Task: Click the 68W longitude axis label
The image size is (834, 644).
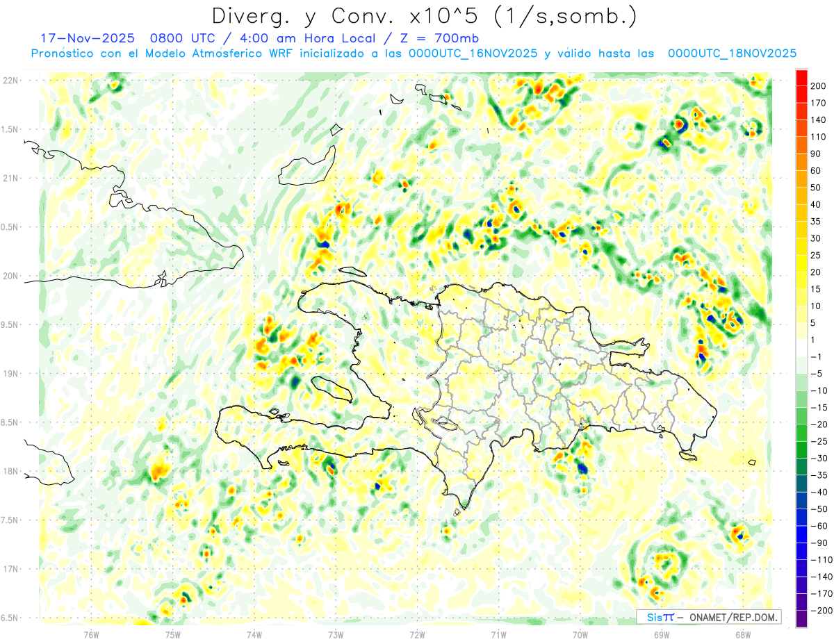Action: [742, 634]
